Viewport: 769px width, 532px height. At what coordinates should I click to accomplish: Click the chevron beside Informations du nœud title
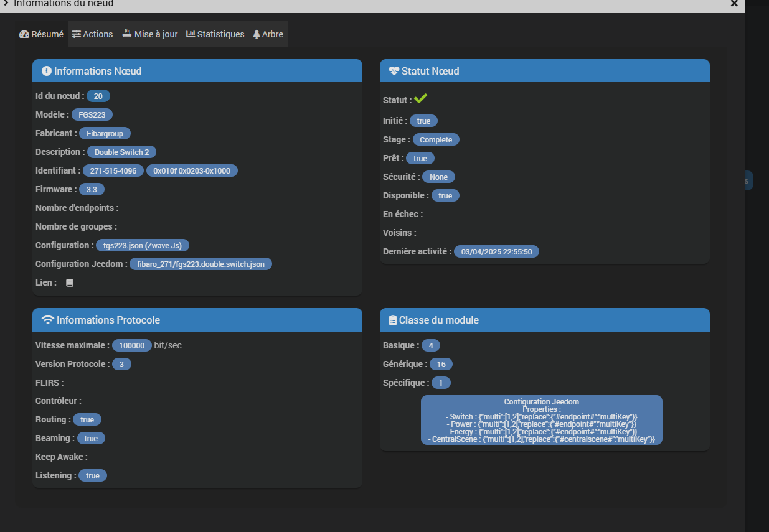[5, 3]
